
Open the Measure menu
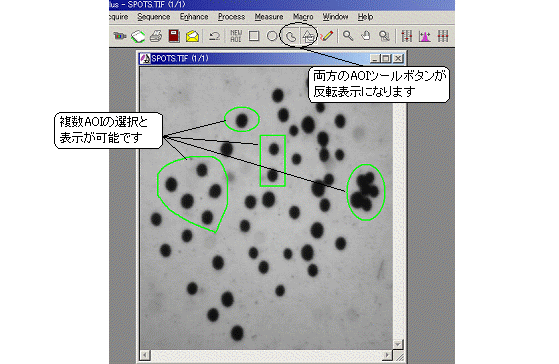(269, 17)
